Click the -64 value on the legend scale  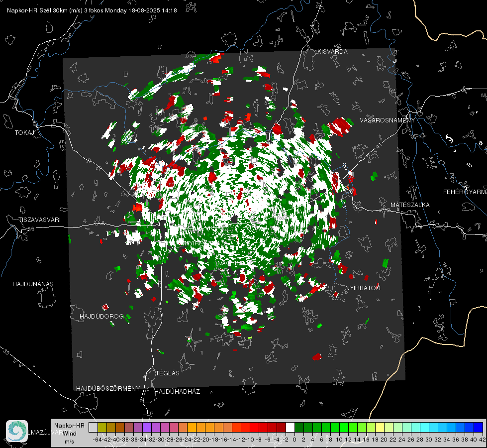click(x=97, y=440)
